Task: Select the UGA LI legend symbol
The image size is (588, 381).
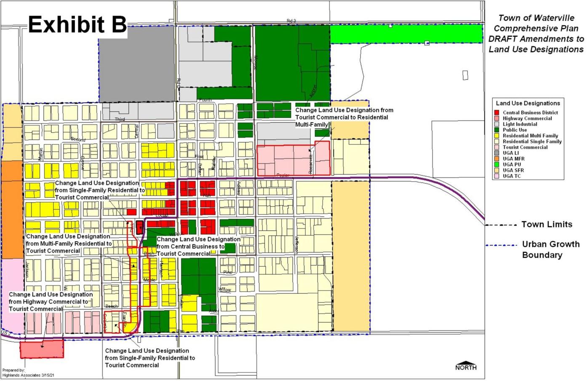Action: click(x=496, y=153)
